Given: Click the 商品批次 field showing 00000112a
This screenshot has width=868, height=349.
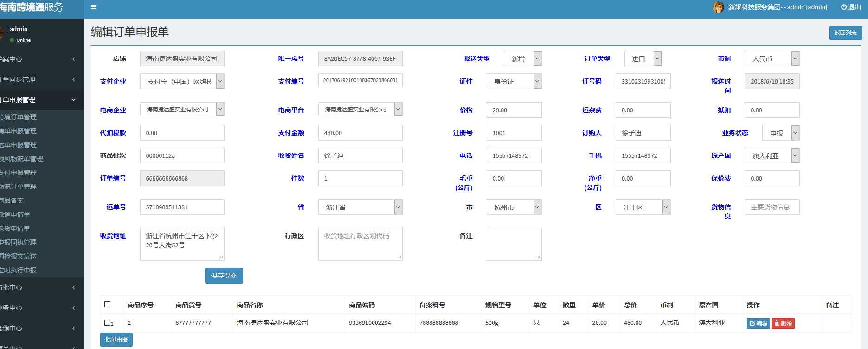Looking at the screenshot, I should 182,155.
